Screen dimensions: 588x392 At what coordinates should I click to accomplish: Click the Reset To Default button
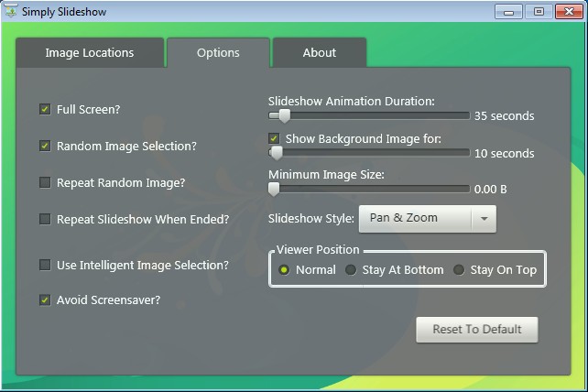(477, 330)
